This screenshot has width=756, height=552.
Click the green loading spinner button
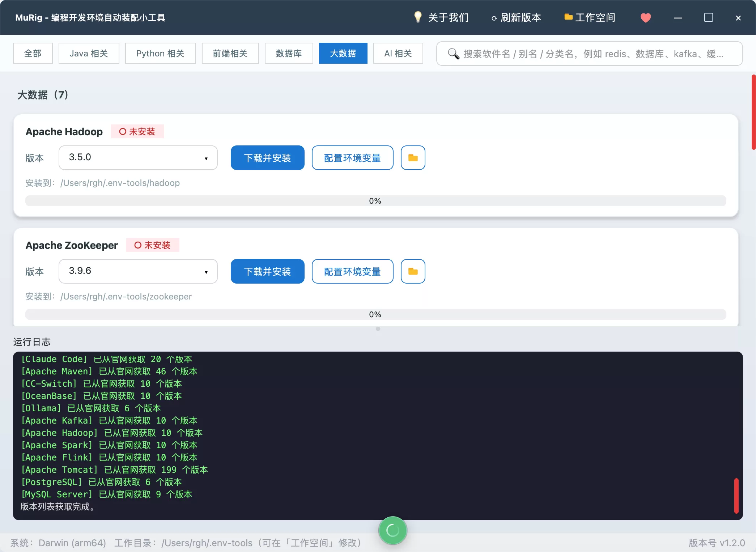point(393,530)
